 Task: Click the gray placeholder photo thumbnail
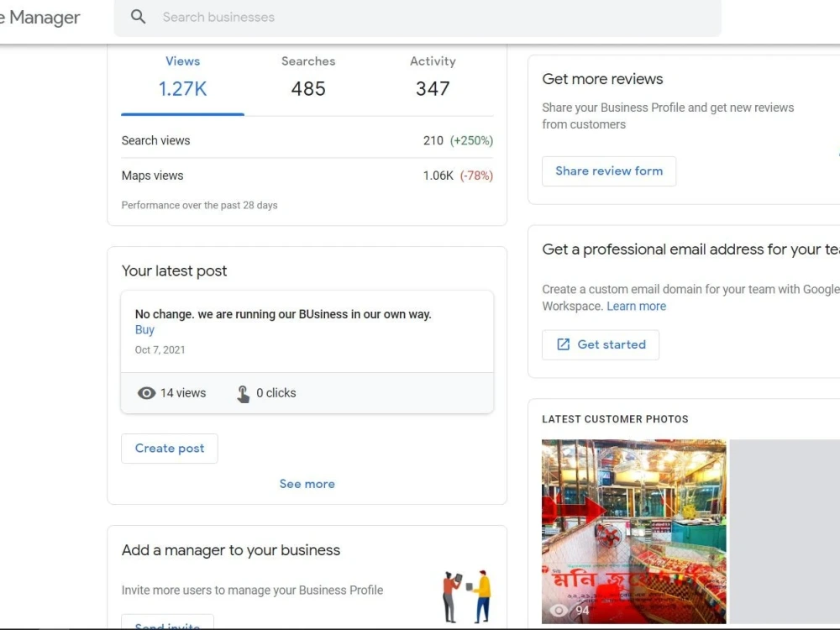coord(785,532)
